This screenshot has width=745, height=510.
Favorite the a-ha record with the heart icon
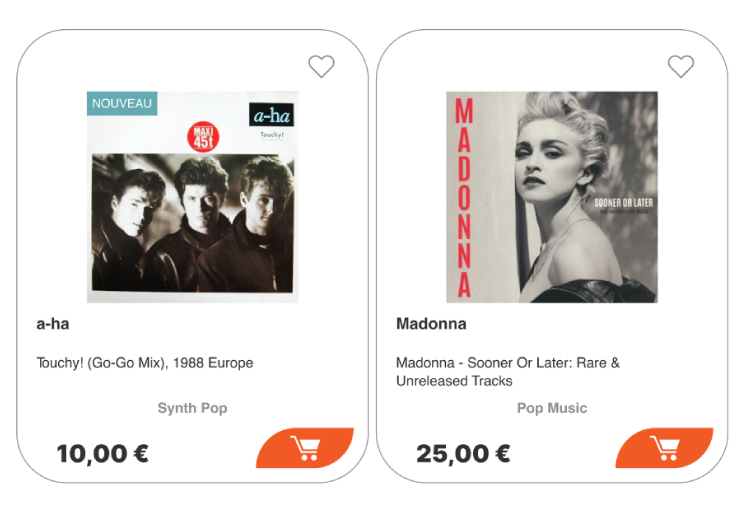coord(321,66)
